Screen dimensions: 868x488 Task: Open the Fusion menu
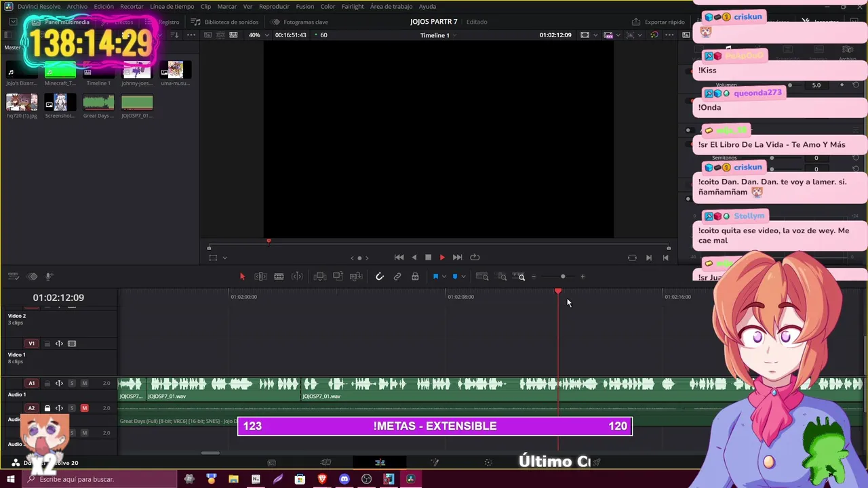click(x=305, y=6)
